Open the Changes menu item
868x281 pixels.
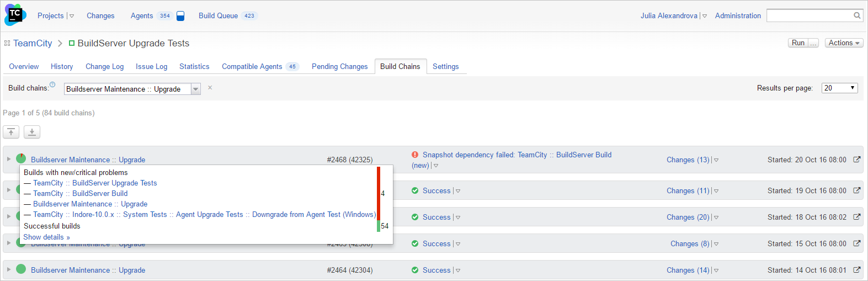(100, 15)
